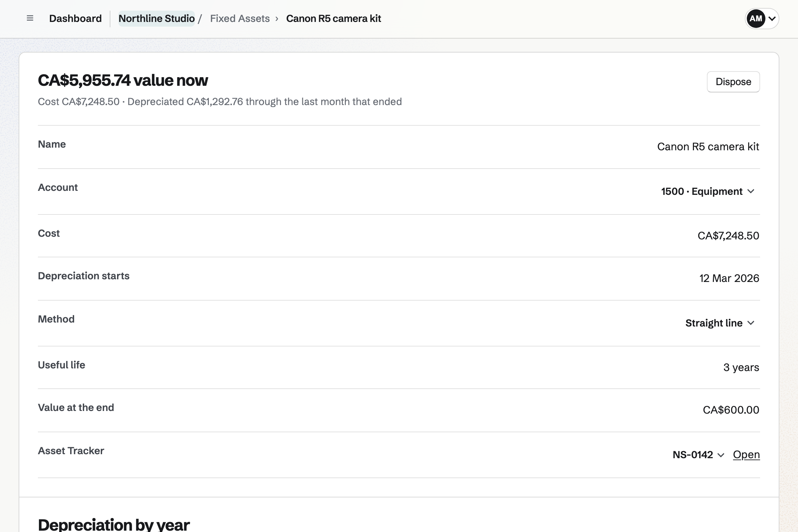Viewport: 798px width, 532px height.
Task: Click Canon R5 camera kit breadcrumb
Action: point(333,18)
